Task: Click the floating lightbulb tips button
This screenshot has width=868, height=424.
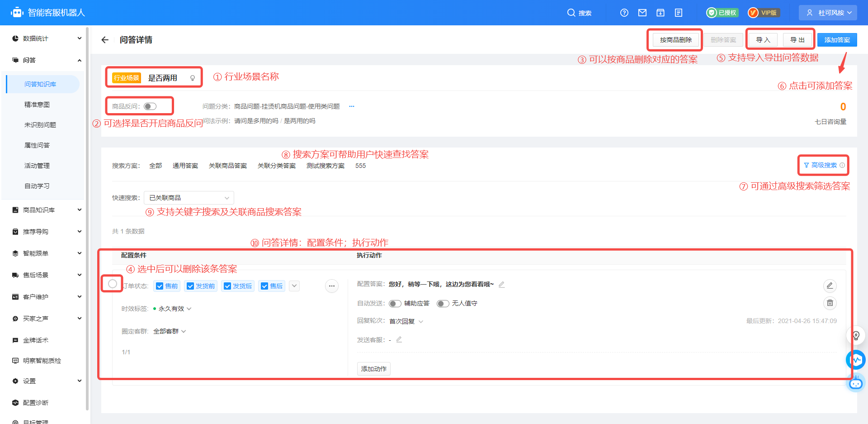Action: (x=855, y=335)
